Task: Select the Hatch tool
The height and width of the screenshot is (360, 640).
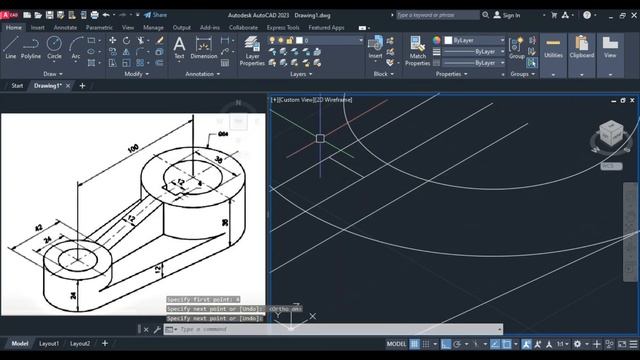Action: point(91,63)
